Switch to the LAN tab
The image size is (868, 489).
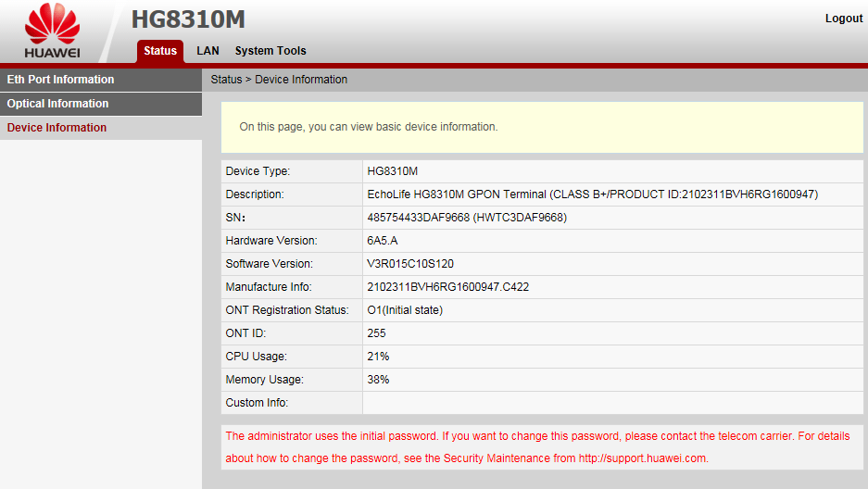[x=208, y=51]
